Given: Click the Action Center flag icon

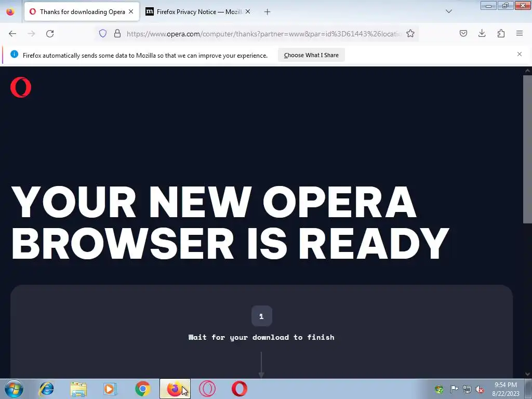Looking at the screenshot, I should (x=454, y=389).
